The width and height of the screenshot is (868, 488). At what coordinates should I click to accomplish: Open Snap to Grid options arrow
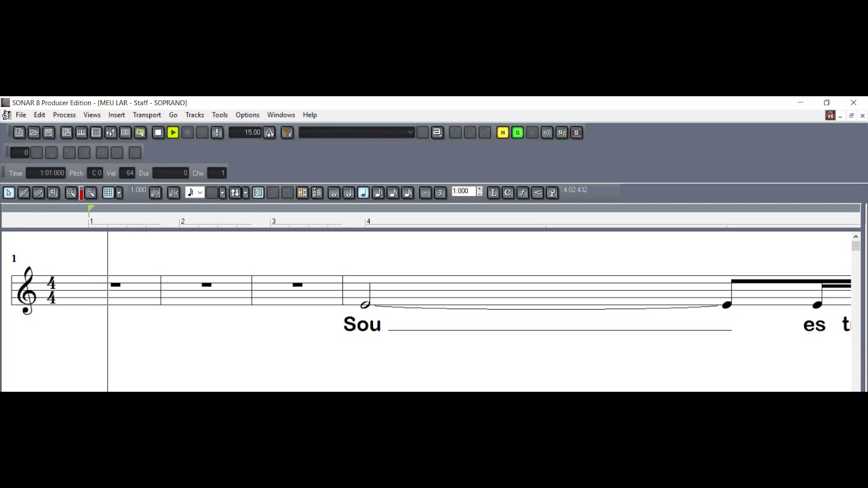coord(119,193)
